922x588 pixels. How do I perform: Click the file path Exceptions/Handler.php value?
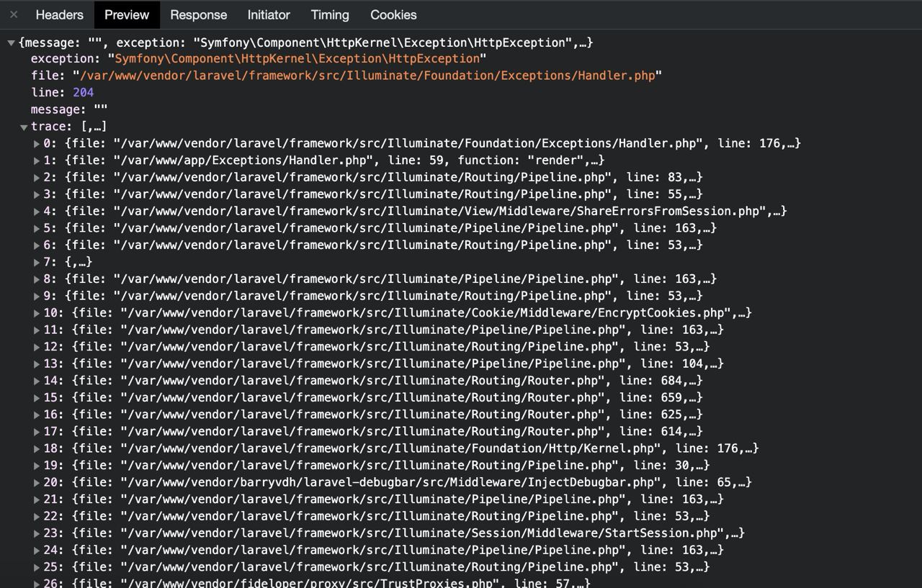click(367, 76)
